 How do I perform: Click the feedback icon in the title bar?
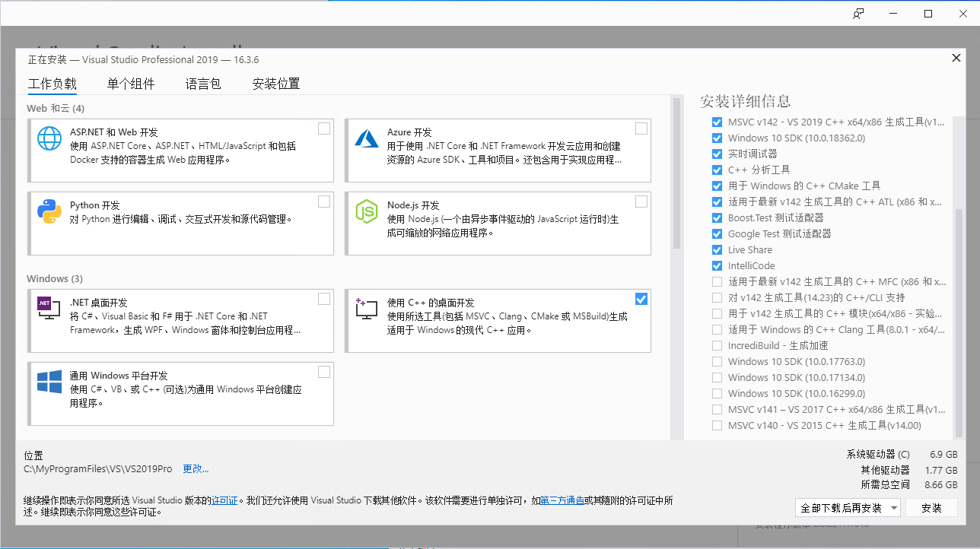coord(859,14)
